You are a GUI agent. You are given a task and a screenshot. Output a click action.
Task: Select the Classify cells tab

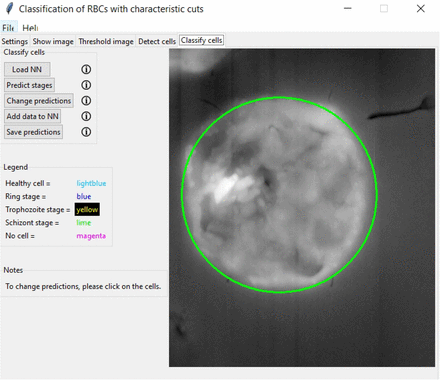coord(201,40)
